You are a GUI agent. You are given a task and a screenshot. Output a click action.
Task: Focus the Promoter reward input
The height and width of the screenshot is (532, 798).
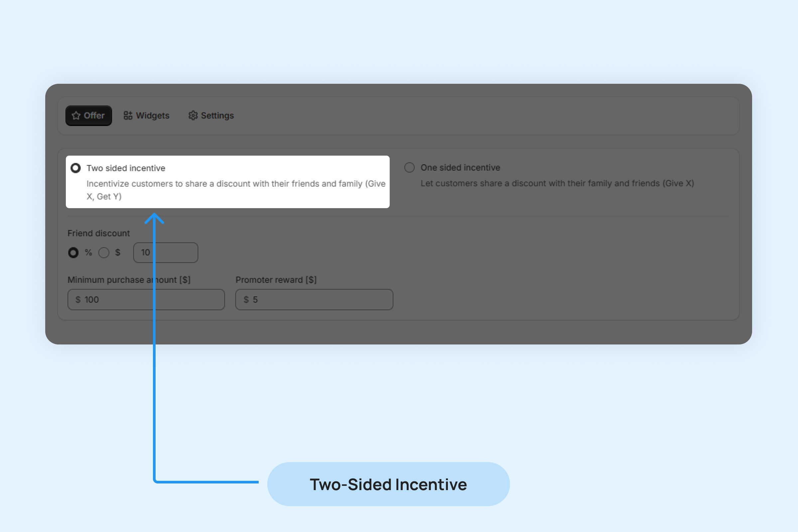[322, 300]
